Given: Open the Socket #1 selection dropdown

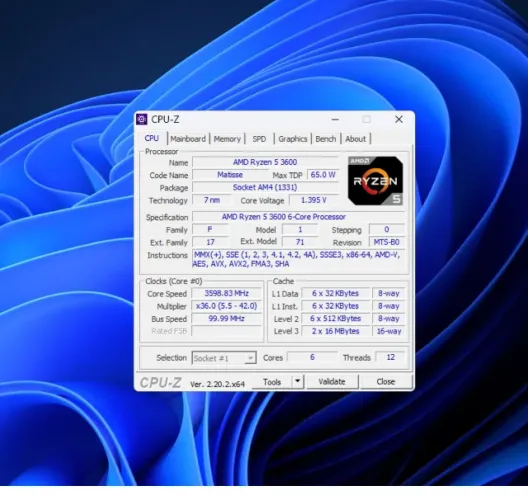Looking at the screenshot, I should pyautogui.click(x=224, y=358).
